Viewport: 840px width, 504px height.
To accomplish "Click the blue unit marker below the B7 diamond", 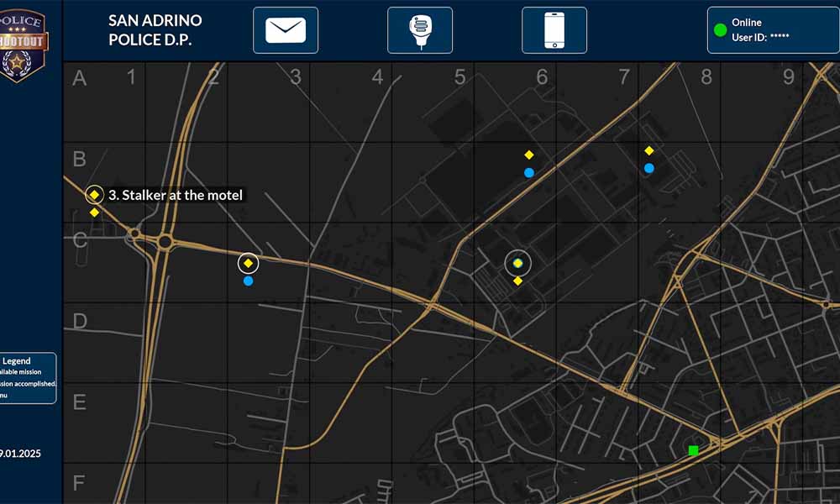I will pos(649,168).
